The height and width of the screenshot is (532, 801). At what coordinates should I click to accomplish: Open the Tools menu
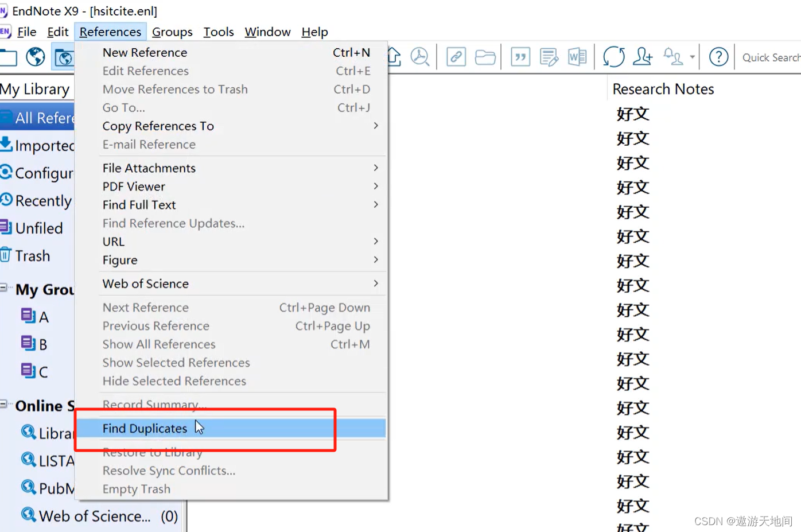tap(219, 32)
